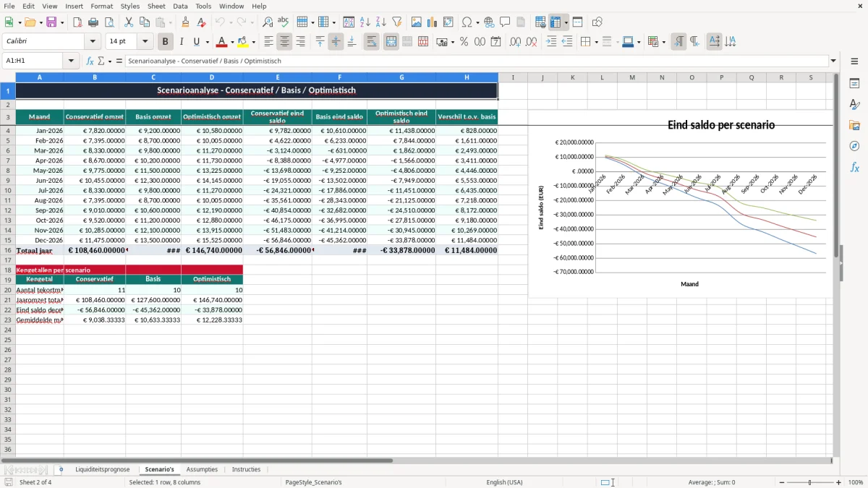Click English (USA) language in status bar
The width and height of the screenshot is (868, 488).
point(504,482)
